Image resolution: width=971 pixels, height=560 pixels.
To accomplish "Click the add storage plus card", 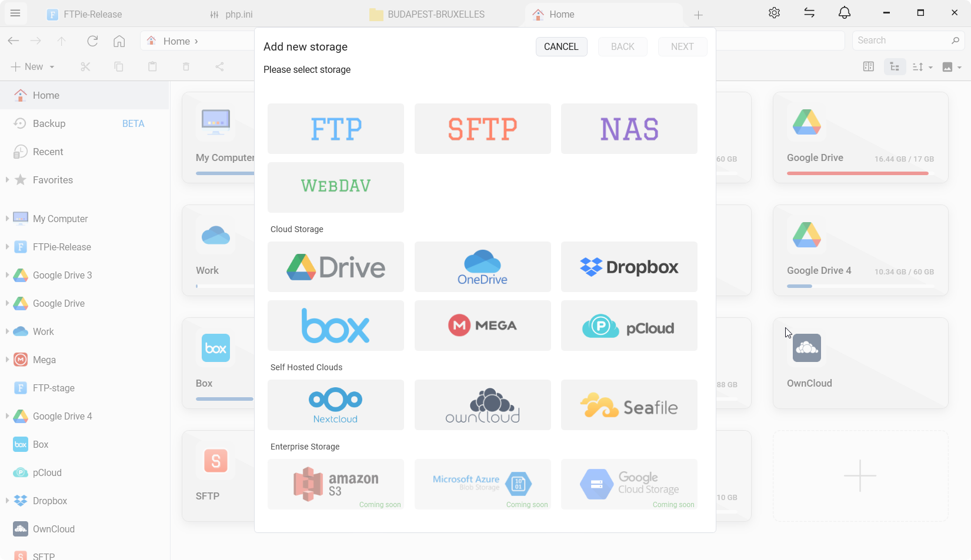I will 860,476.
